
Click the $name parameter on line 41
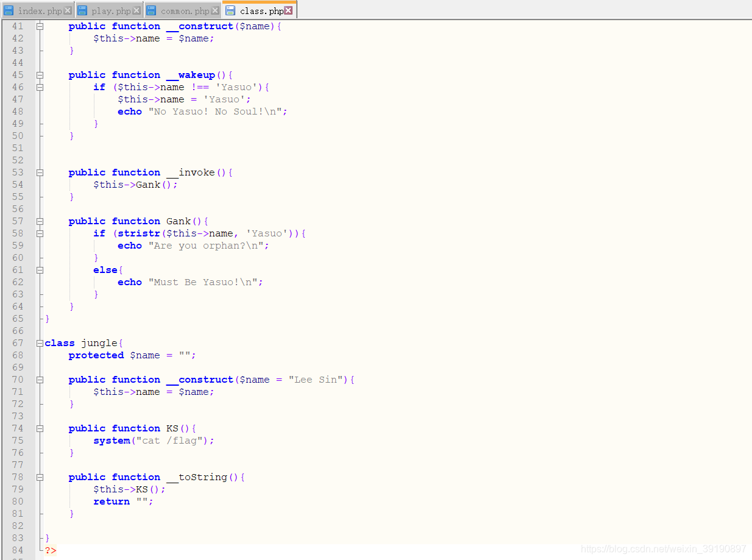[x=255, y=26]
